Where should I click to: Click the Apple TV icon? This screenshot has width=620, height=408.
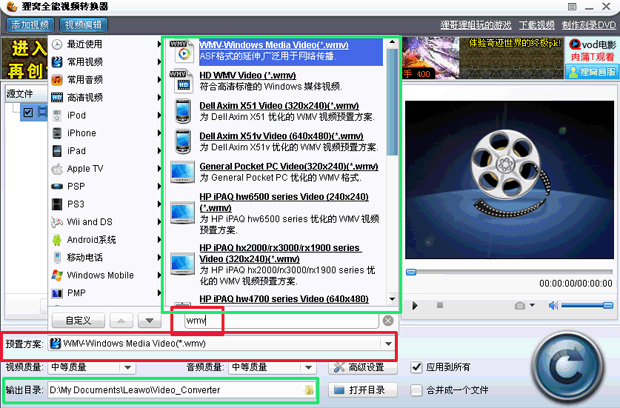coord(57,169)
